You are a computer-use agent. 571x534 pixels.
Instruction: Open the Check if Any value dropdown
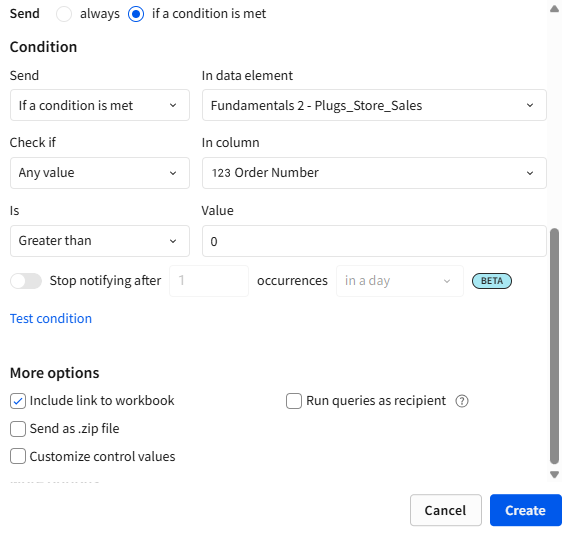click(x=100, y=173)
